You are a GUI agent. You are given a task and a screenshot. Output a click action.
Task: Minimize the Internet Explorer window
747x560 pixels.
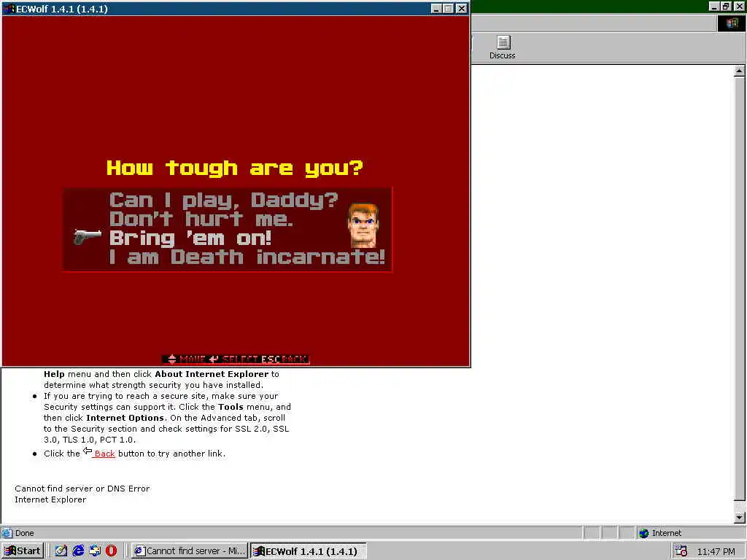pyautogui.click(x=714, y=6)
